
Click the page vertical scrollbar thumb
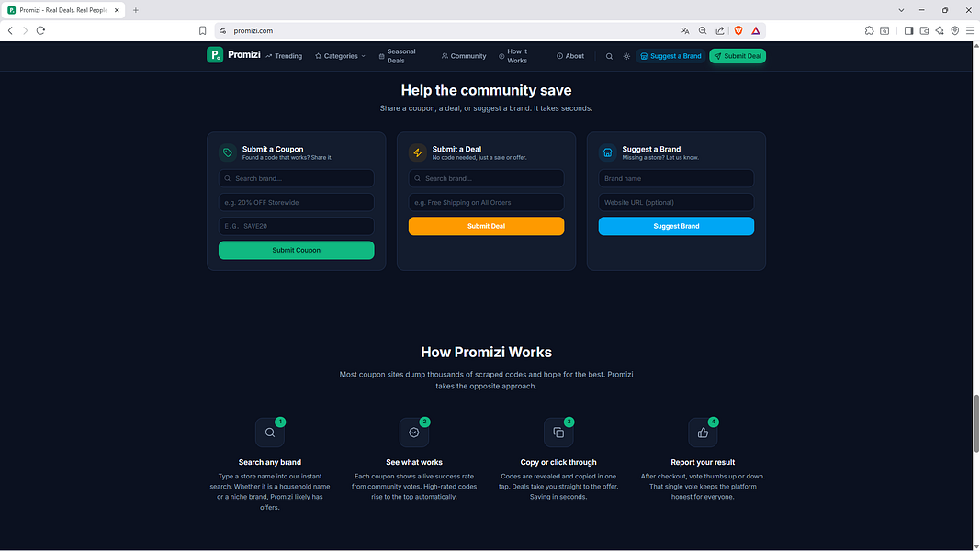976,423
